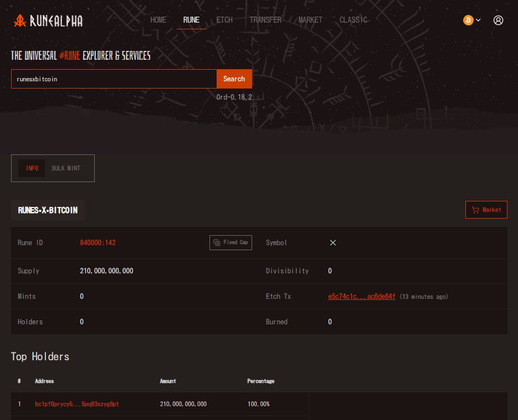Click the Fixed Cap copy icon

[217, 242]
